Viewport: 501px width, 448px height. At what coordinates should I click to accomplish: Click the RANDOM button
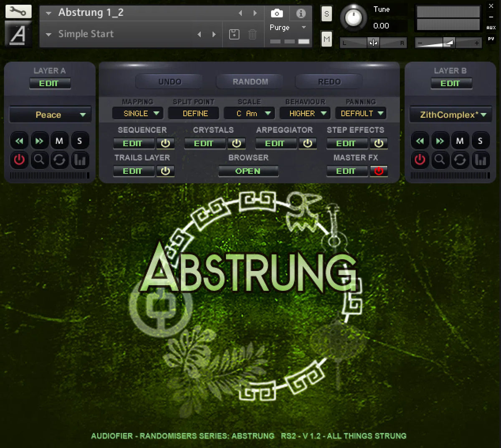tap(249, 81)
